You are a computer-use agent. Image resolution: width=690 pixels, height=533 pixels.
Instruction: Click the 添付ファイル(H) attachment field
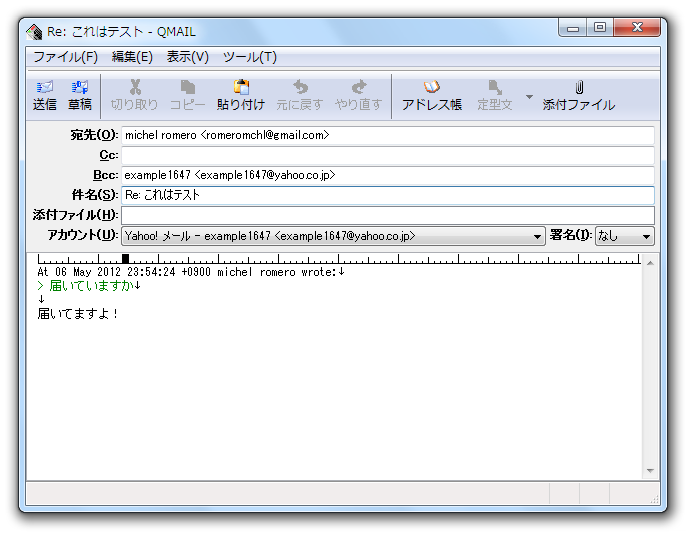click(x=388, y=215)
